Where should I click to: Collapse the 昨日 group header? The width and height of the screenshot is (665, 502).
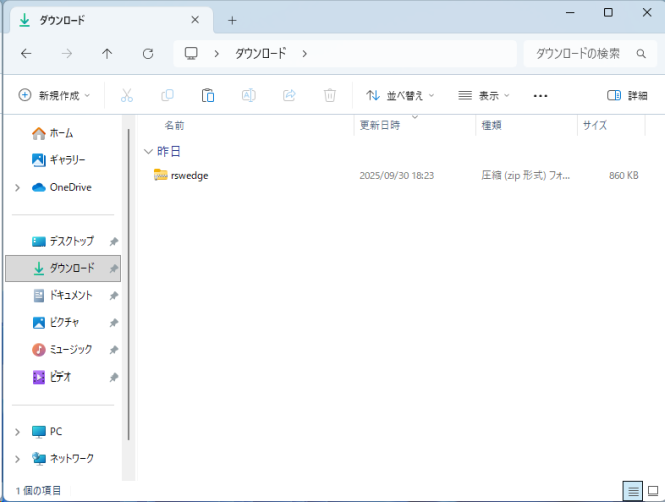pyautogui.click(x=149, y=151)
